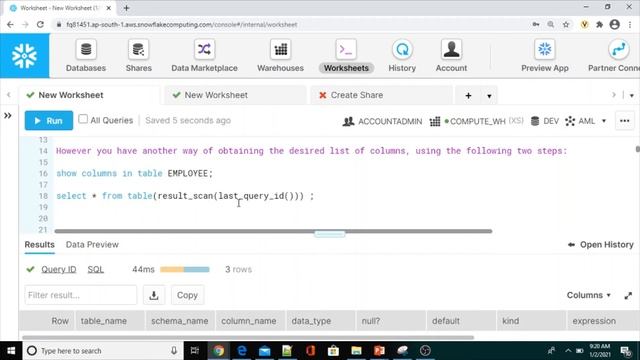
Task: Download the query results
Action: (x=154, y=295)
